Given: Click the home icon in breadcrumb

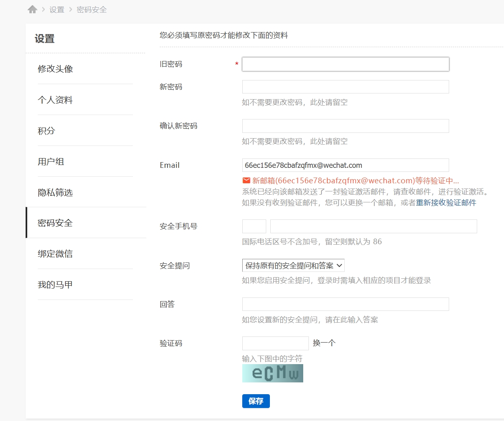Looking at the screenshot, I should pyautogui.click(x=33, y=9).
